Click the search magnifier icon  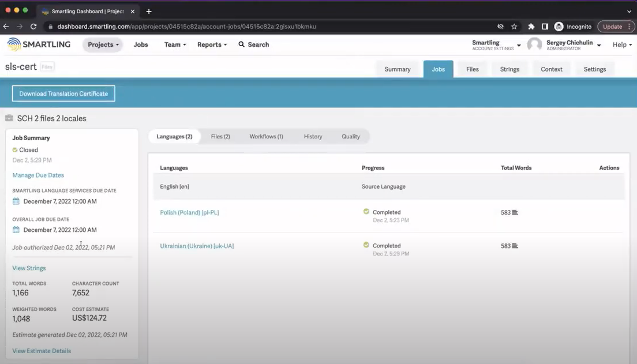[241, 44]
